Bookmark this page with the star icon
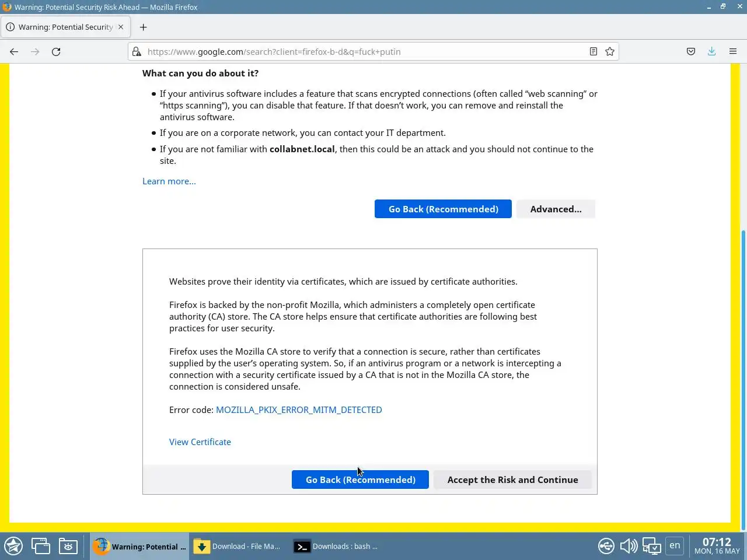 [610, 51]
